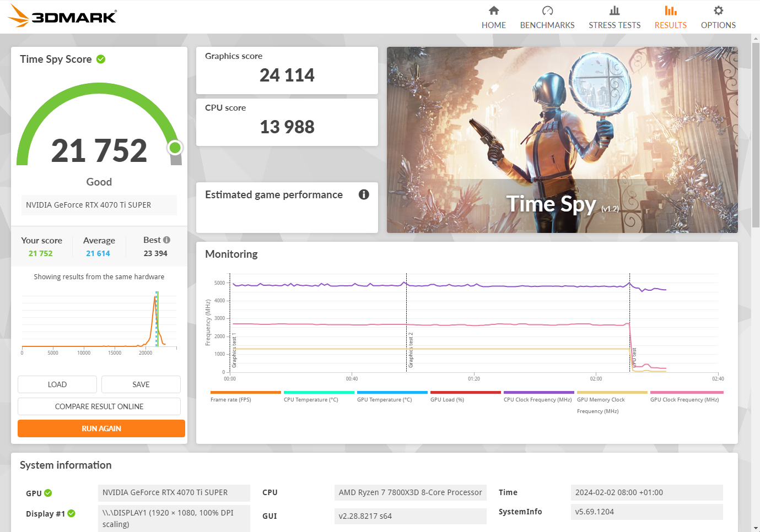Click Estimated game performance heading
The image size is (760, 532).
coord(274,194)
